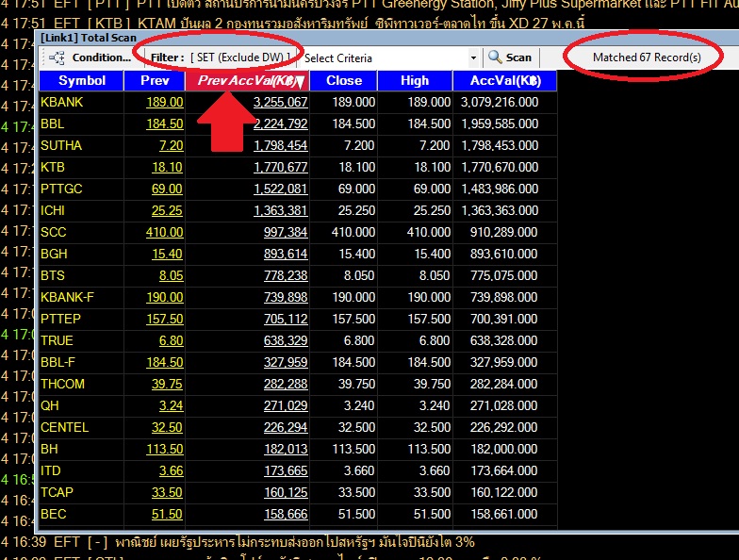Click PTTGC previous price 69.00
The height and width of the screenshot is (560, 739).
coord(167,189)
